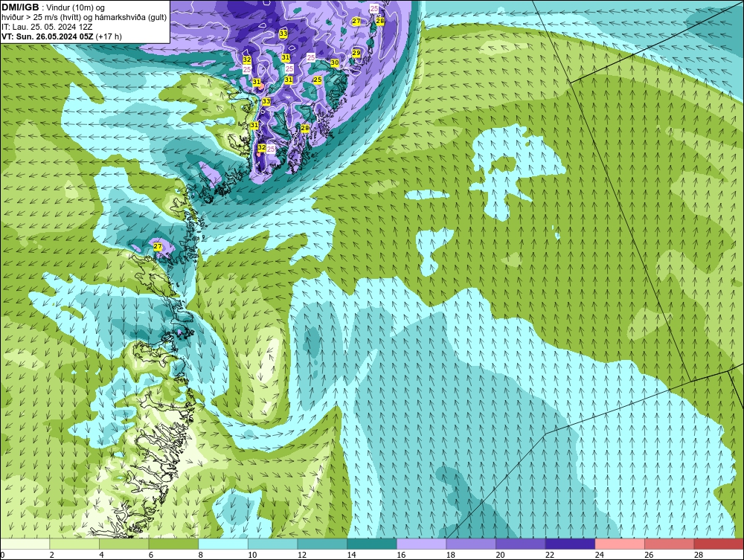Viewport: 744px width, 560px height.
Task: Click the legend scale value 22
Action: 550,555
